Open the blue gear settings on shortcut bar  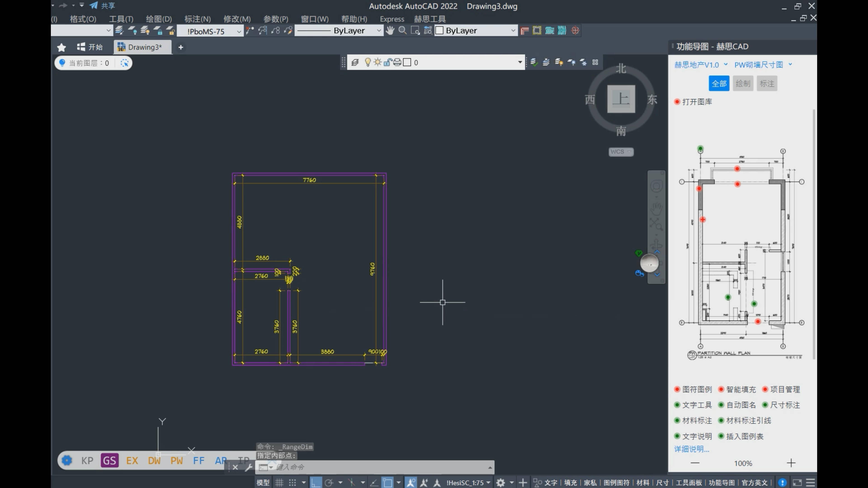[67, 460]
